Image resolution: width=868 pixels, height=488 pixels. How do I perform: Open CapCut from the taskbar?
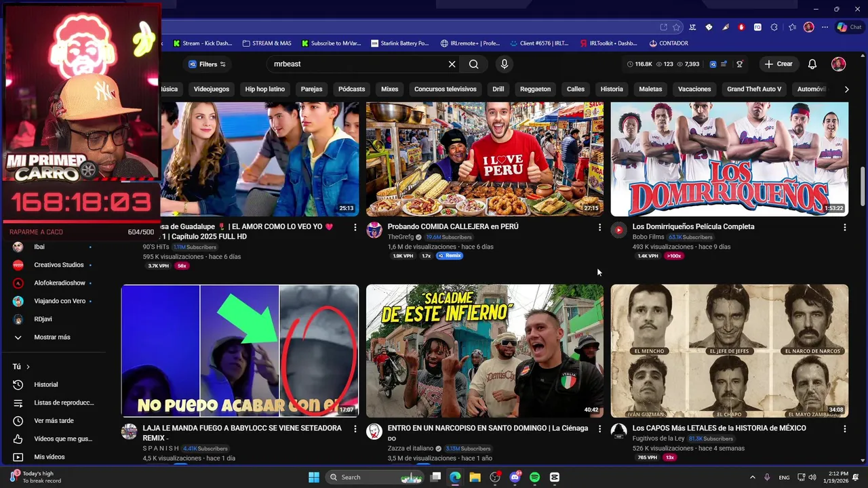click(555, 477)
